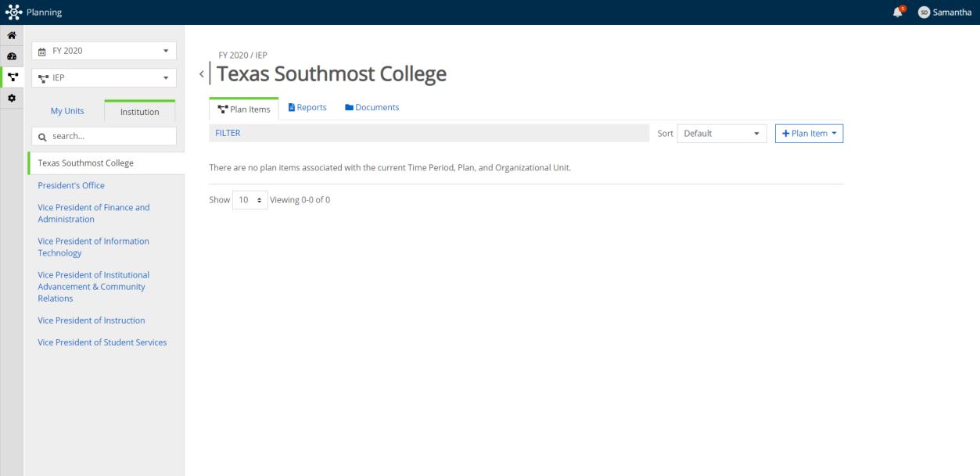980x476 pixels.
Task: Change the Show 10 page size selector
Action: (249, 200)
